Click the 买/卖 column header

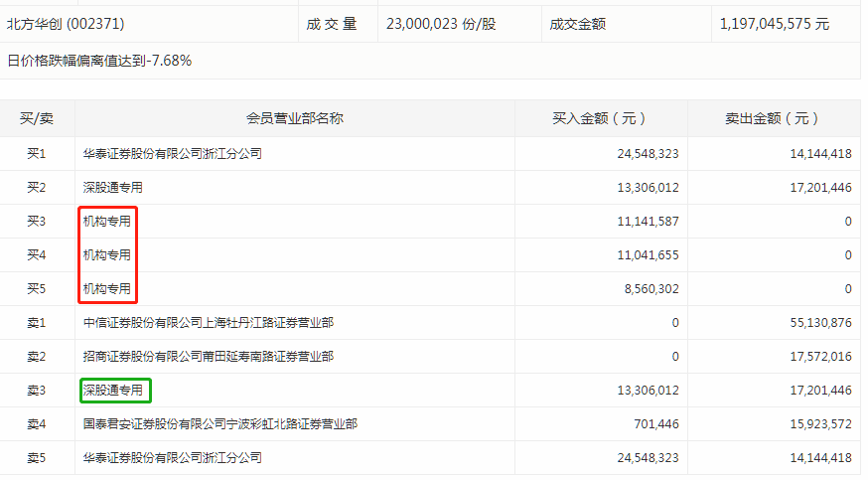37,118
